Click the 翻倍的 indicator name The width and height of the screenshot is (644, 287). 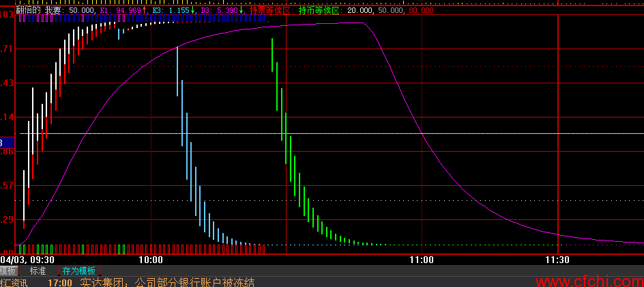(28, 10)
